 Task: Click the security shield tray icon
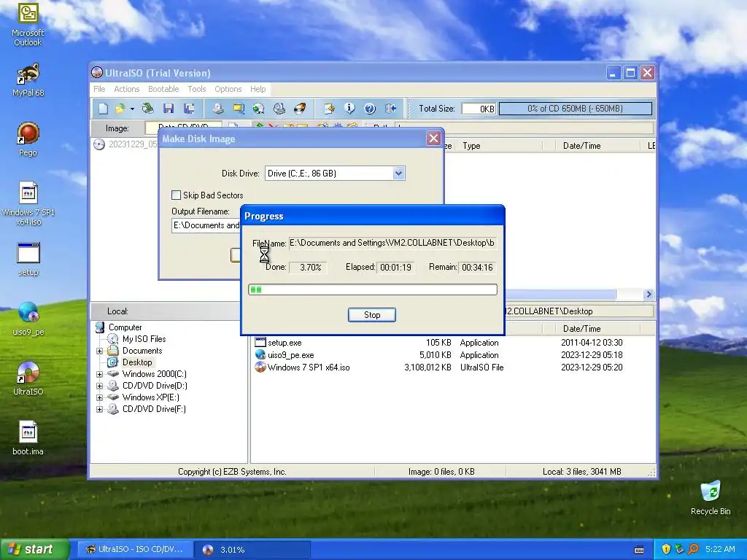coord(666,550)
